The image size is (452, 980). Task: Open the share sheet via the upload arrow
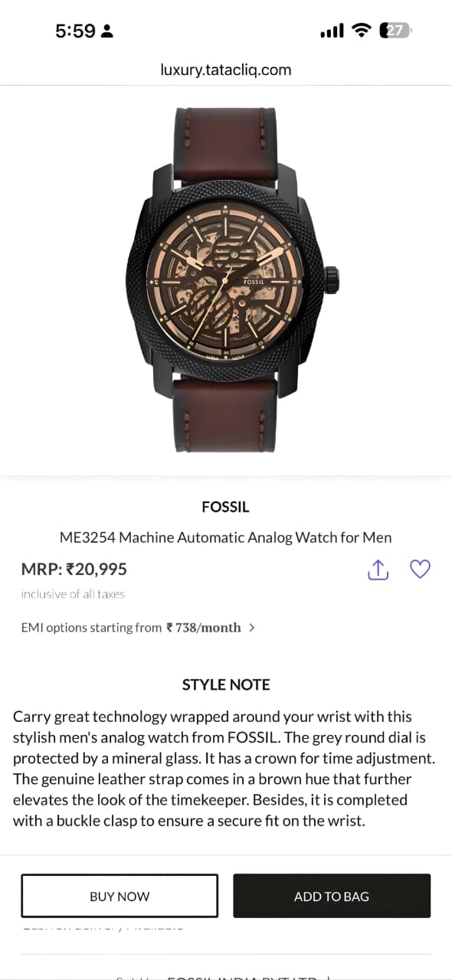(378, 570)
